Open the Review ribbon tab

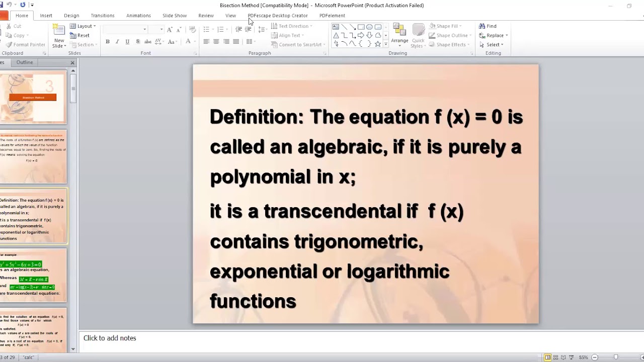[206, 16]
